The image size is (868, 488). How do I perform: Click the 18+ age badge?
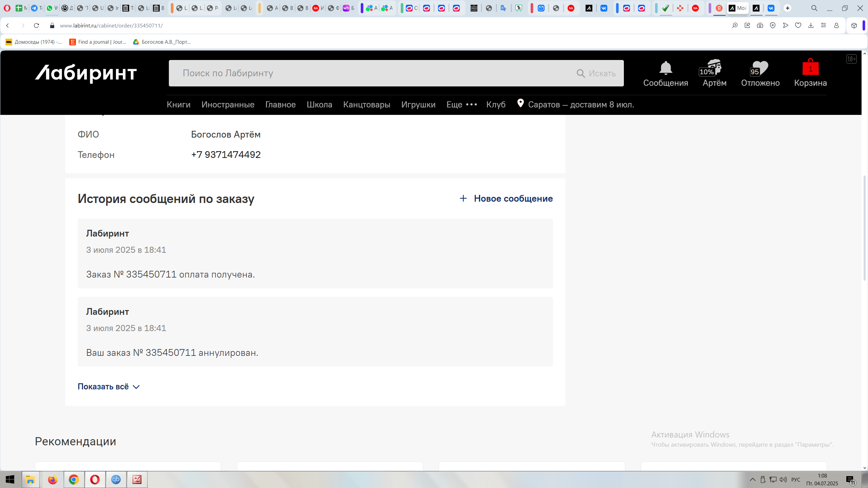click(x=851, y=59)
